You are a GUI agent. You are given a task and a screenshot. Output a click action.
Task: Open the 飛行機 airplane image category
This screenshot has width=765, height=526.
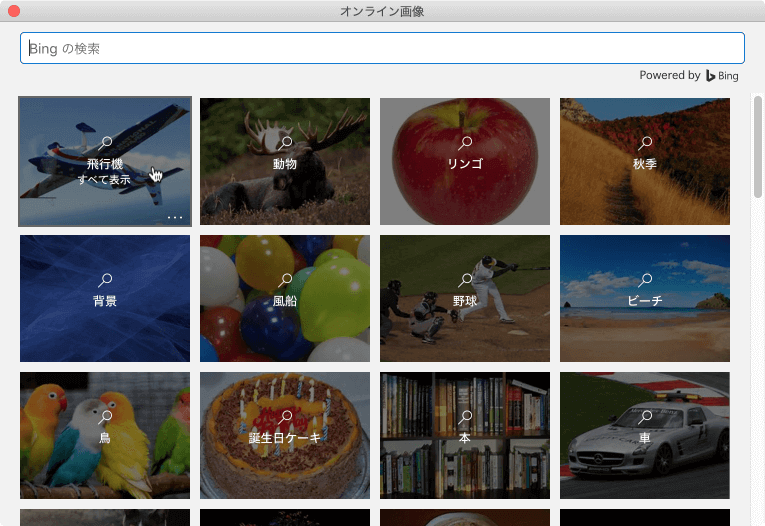(105, 162)
